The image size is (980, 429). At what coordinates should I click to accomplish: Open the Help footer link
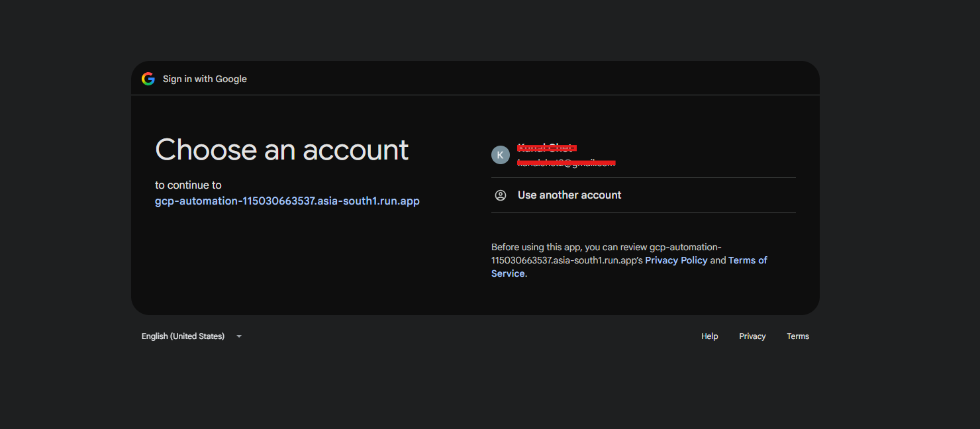tap(710, 336)
